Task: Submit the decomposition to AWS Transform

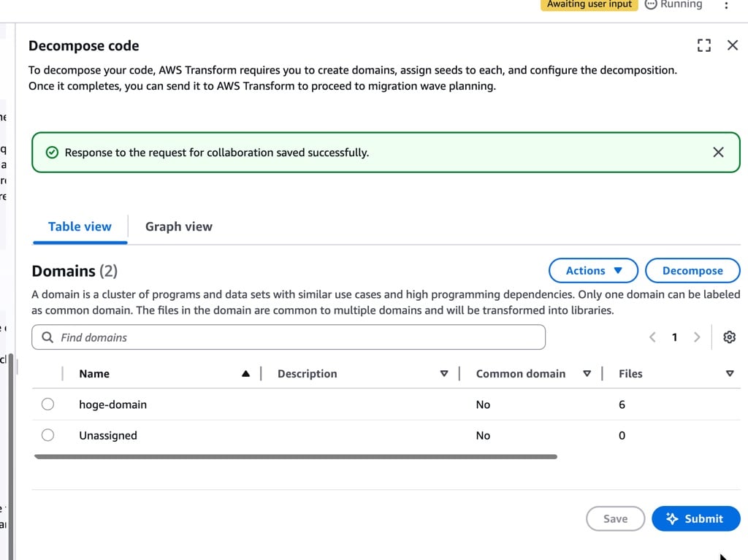Action: [x=695, y=518]
